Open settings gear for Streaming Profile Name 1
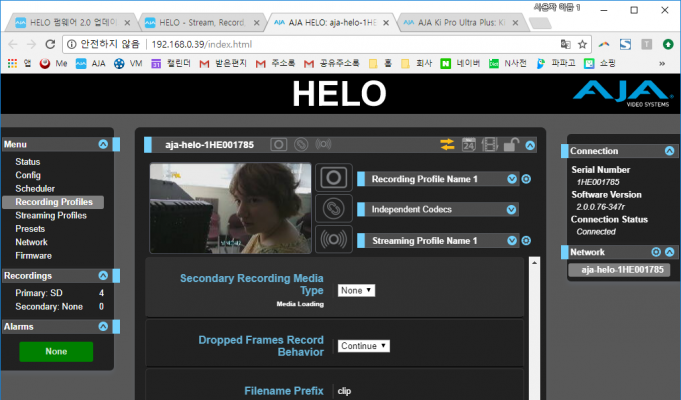The image size is (681, 400). [526, 241]
